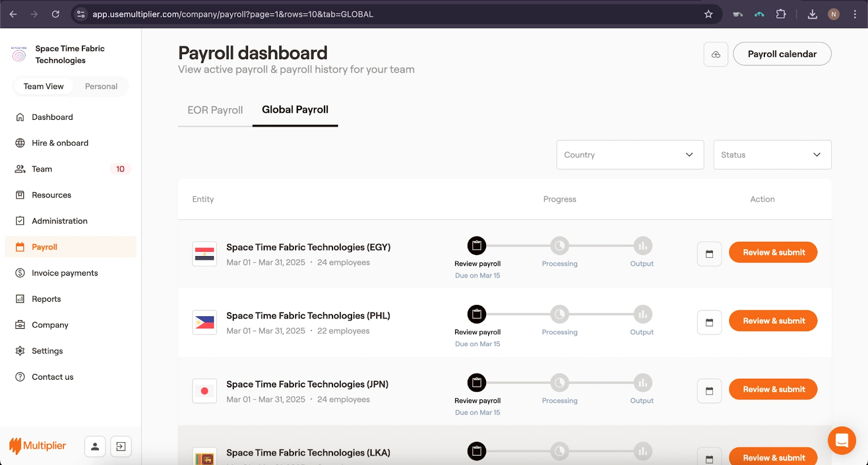Click the Invoice payments dollar icon
The width and height of the screenshot is (868, 465).
click(20, 273)
